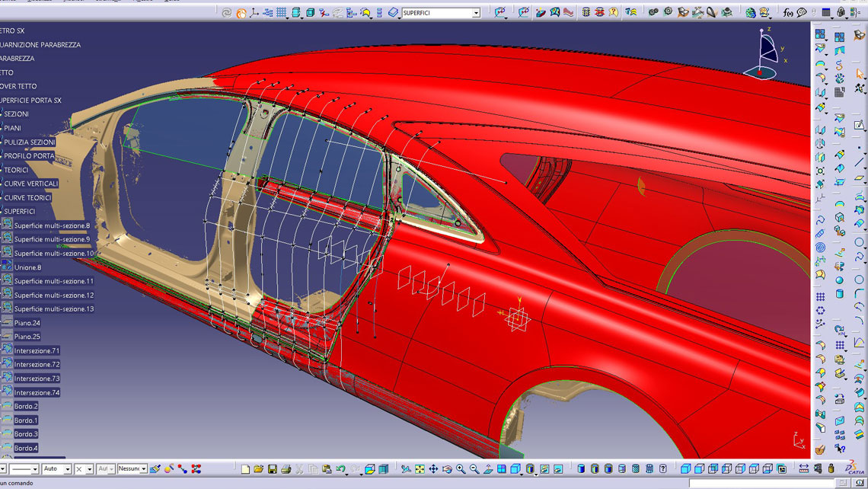Click the Zoom Out magnifier

[x=474, y=469]
